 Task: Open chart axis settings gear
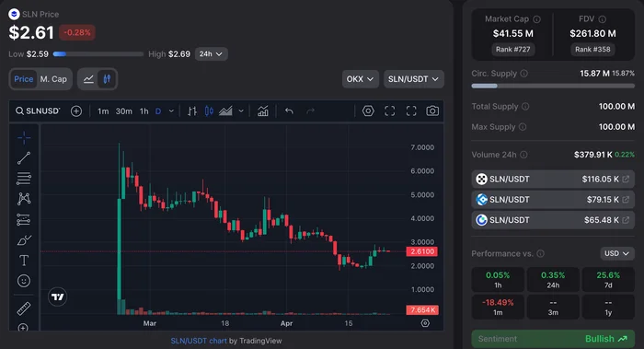tap(425, 323)
